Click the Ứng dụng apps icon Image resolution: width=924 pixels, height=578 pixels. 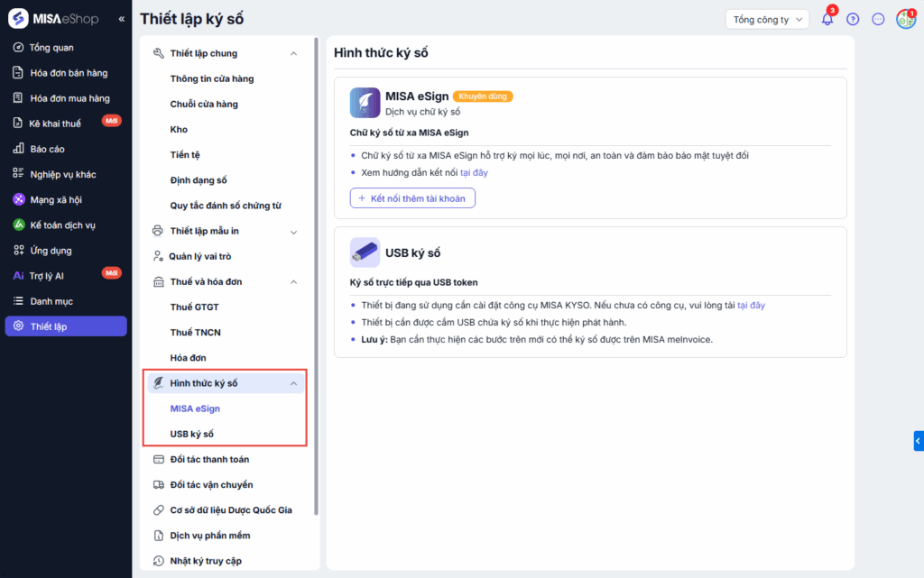point(19,250)
